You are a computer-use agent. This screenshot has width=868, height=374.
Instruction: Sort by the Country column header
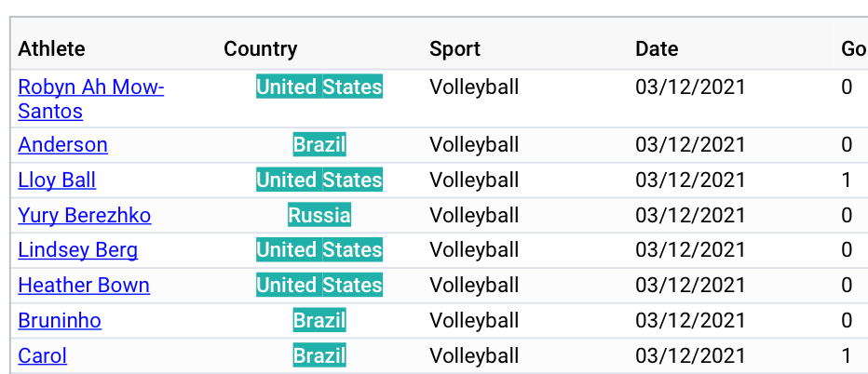coord(260,49)
